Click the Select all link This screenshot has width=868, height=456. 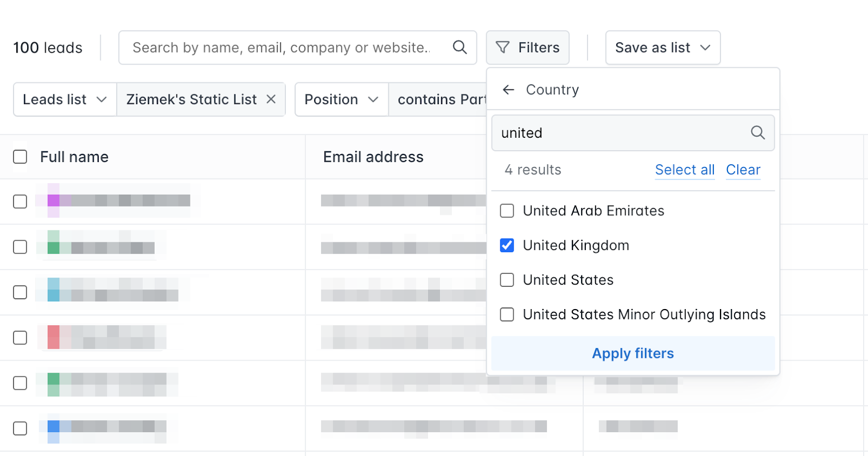685,170
